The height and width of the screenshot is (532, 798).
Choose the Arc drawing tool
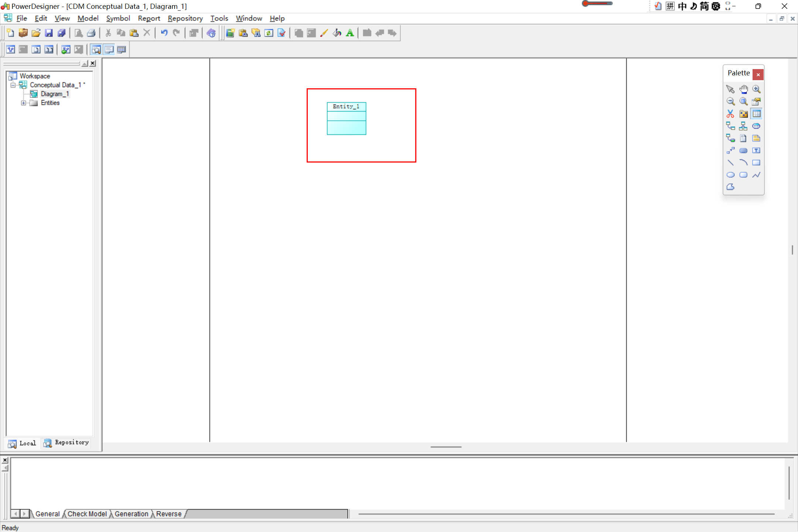click(743, 163)
